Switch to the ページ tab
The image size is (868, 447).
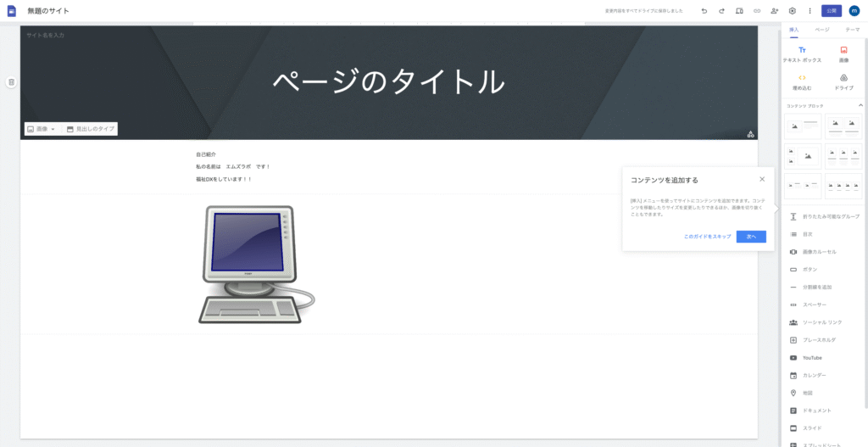822,30
